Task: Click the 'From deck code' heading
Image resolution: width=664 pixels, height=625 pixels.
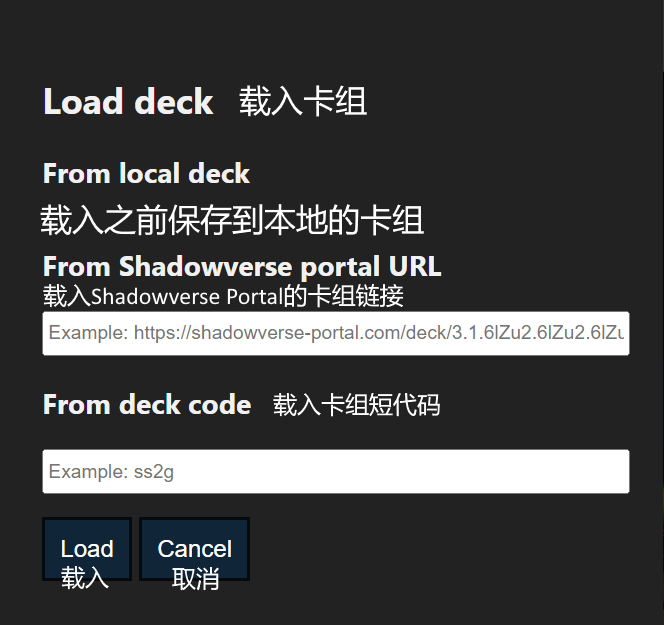Action: pyautogui.click(x=147, y=405)
